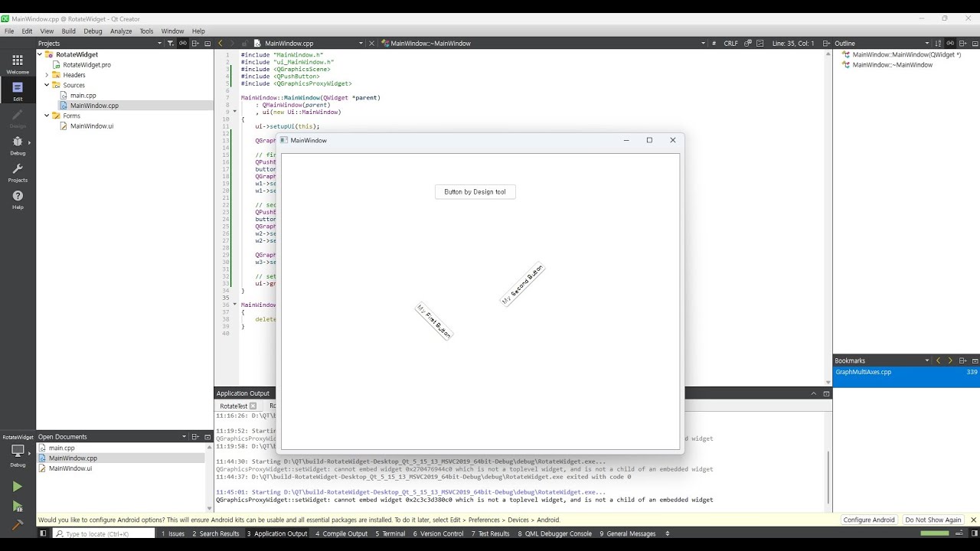Click the 'Type to locate' field
The image size is (980, 551).
[103, 533]
